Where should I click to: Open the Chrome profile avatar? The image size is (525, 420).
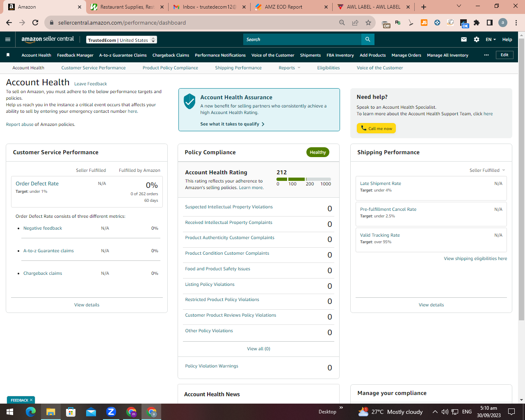[503, 23]
